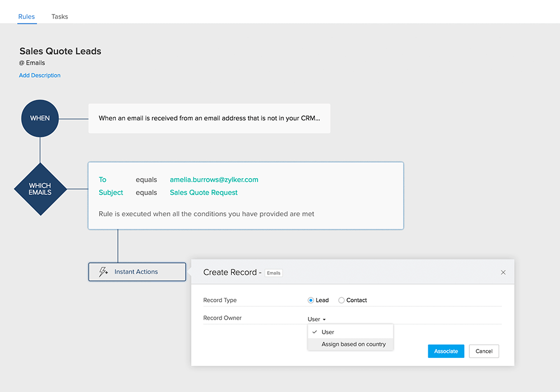The height and width of the screenshot is (392, 560).
Task: Close the Create Record dialog
Action: (x=503, y=273)
